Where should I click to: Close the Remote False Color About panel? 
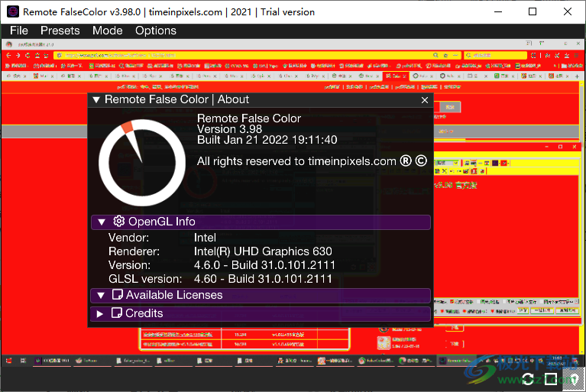[x=425, y=100]
